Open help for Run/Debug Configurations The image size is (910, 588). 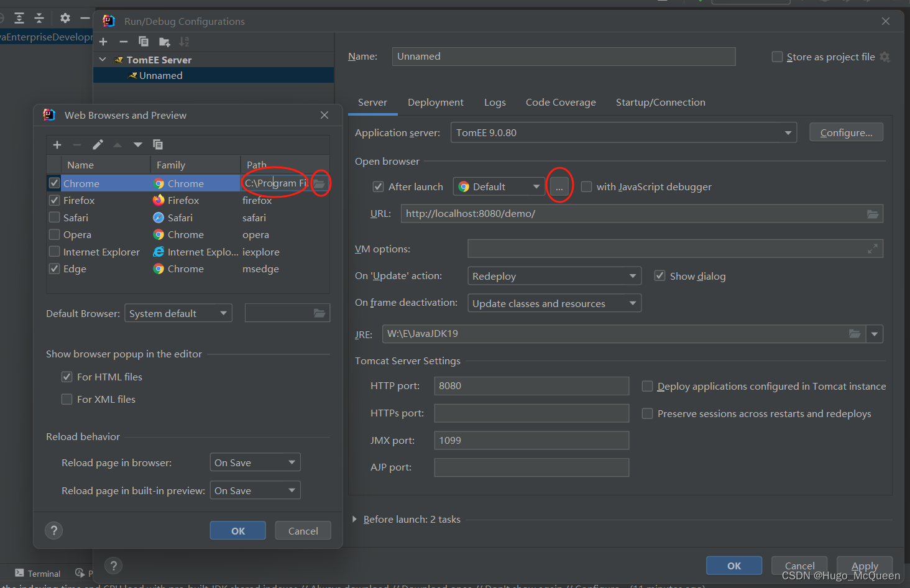coord(113,566)
